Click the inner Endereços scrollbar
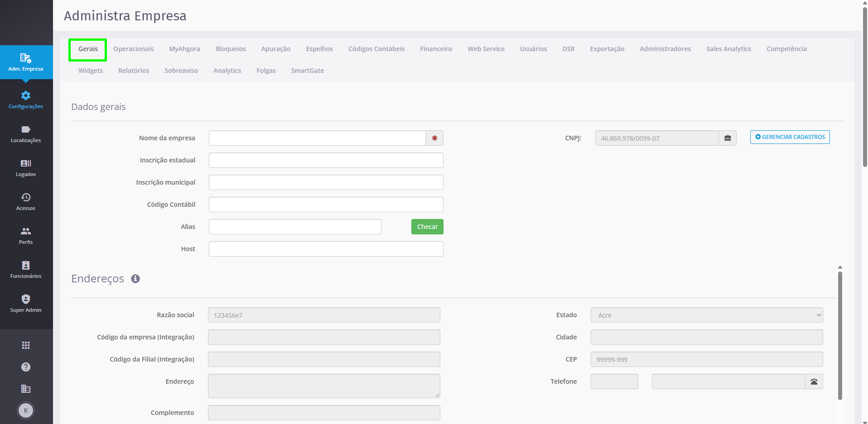The width and height of the screenshot is (868, 424). 840,335
